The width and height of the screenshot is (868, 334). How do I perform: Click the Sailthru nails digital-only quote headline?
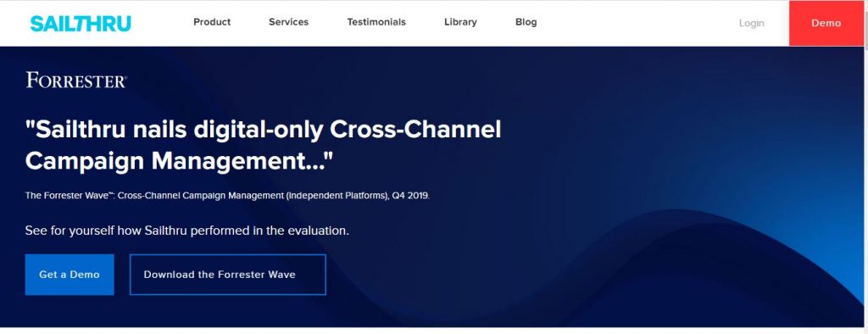coord(263,145)
